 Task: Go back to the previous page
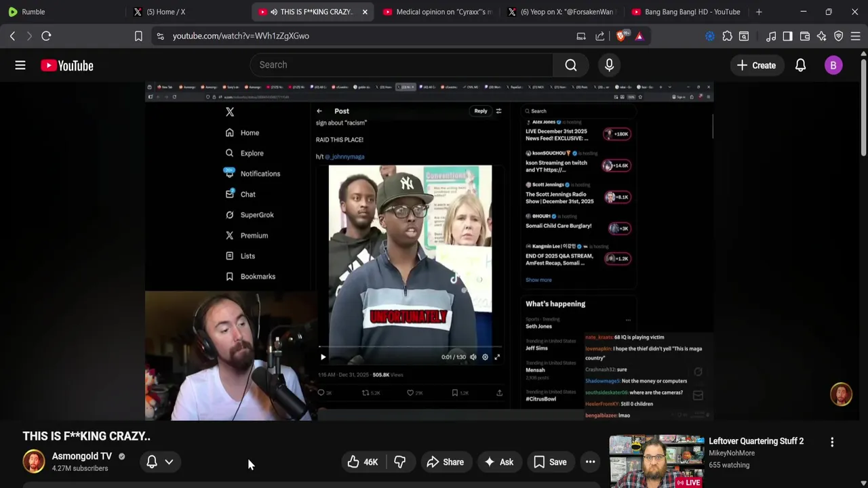pyautogui.click(x=12, y=36)
